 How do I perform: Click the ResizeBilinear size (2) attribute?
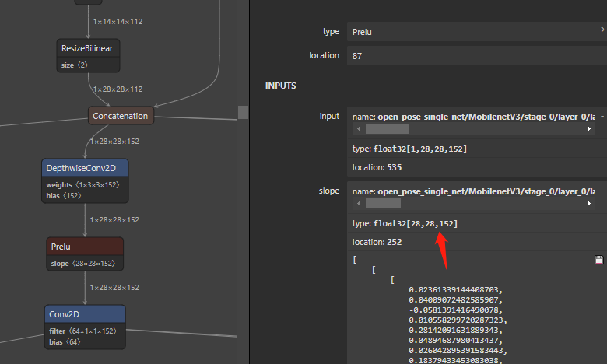(75, 65)
